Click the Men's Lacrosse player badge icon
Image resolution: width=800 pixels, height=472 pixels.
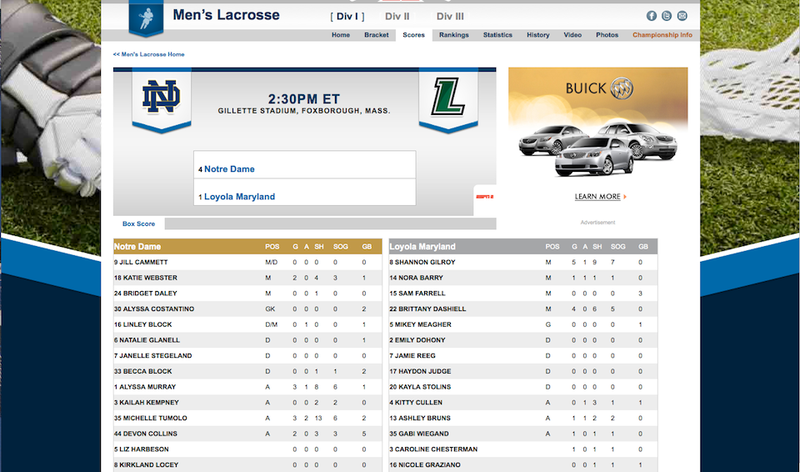(x=146, y=18)
